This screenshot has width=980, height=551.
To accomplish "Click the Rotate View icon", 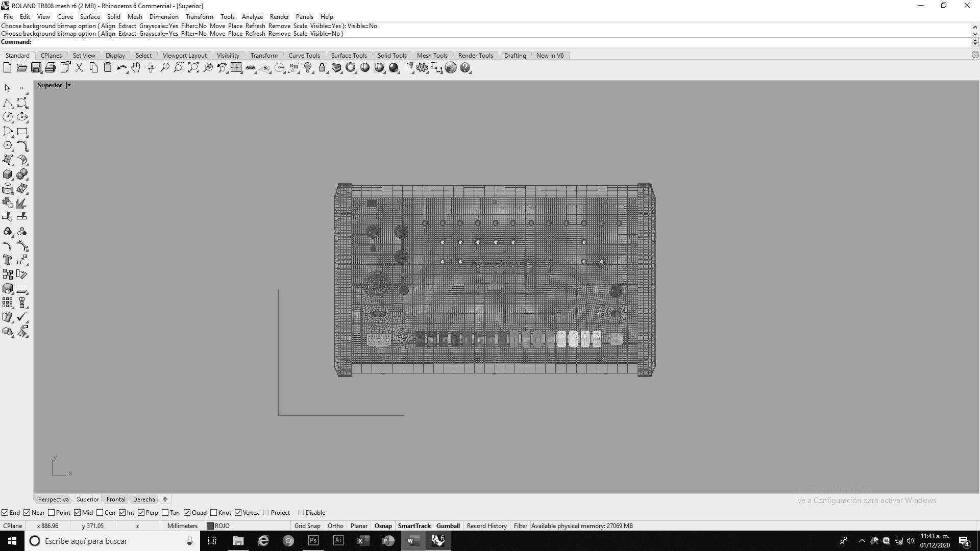I will tap(151, 68).
